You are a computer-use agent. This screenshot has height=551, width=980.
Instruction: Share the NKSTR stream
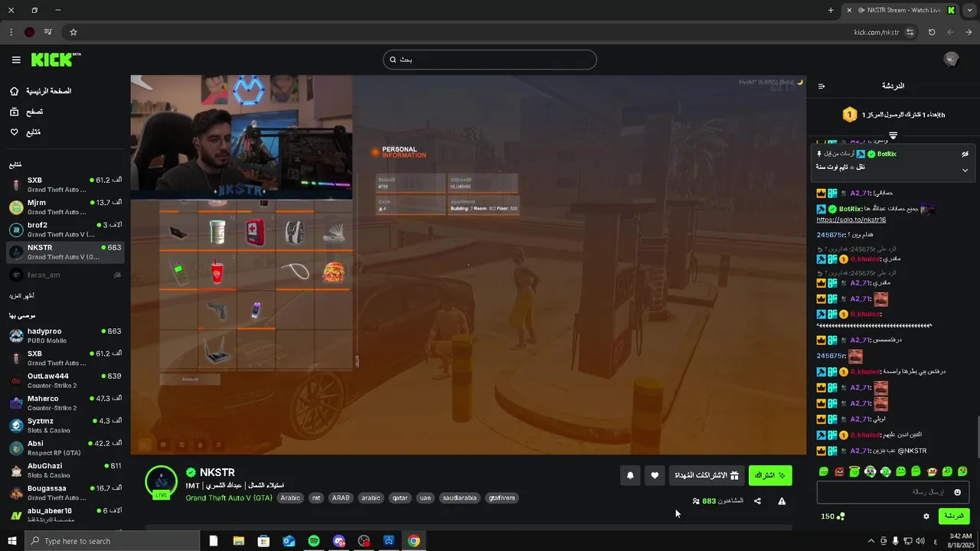point(757,501)
